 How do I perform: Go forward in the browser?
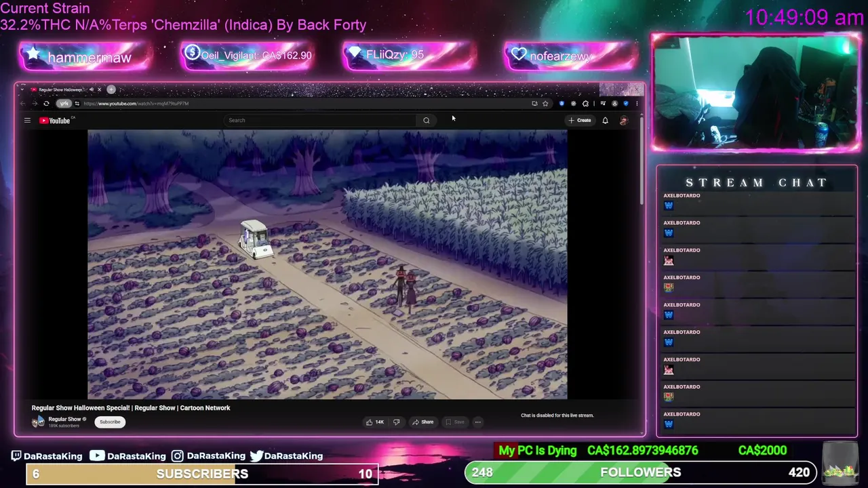click(x=34, y=104)
